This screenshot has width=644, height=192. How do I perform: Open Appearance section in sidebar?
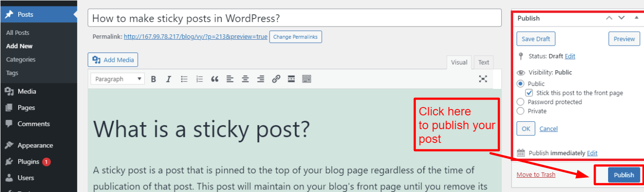38,145
